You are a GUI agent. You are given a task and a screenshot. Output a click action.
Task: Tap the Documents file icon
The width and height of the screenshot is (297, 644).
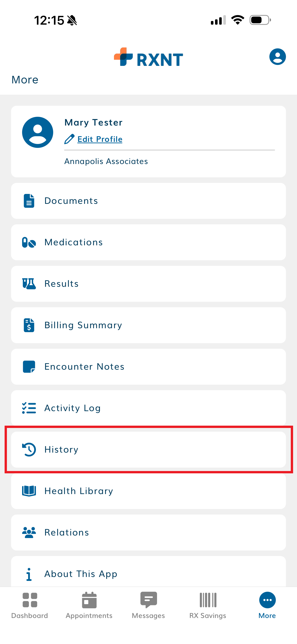pyautogui.click(x=29, y=201)
